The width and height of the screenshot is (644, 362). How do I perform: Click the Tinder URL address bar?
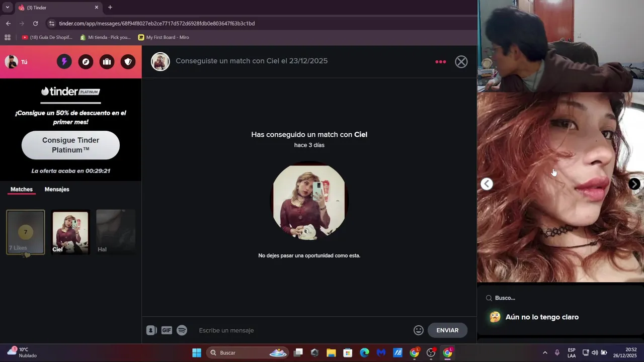click(157, 24)
